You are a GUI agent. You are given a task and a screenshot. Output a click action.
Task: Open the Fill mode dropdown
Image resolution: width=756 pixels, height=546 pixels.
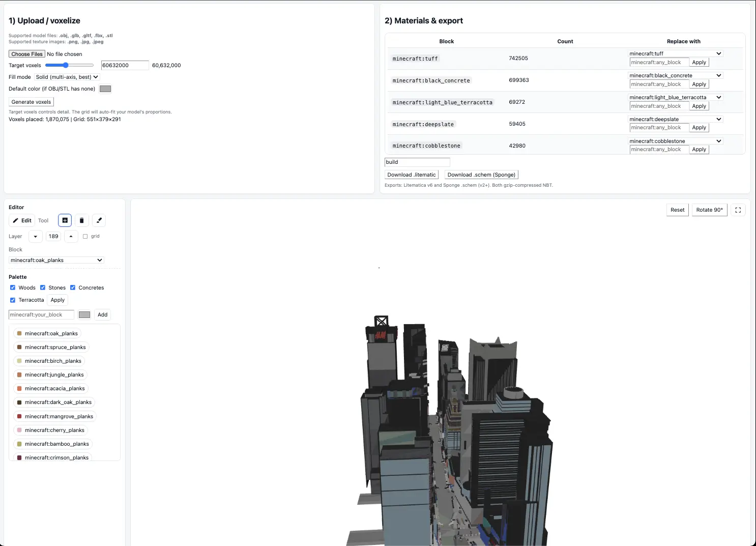tap(67, 77)
